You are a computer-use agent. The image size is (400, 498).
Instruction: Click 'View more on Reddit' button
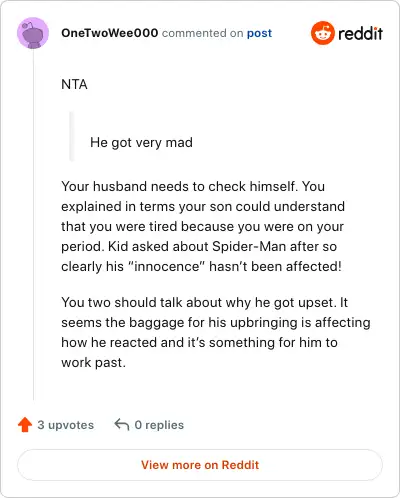point(200,465)
